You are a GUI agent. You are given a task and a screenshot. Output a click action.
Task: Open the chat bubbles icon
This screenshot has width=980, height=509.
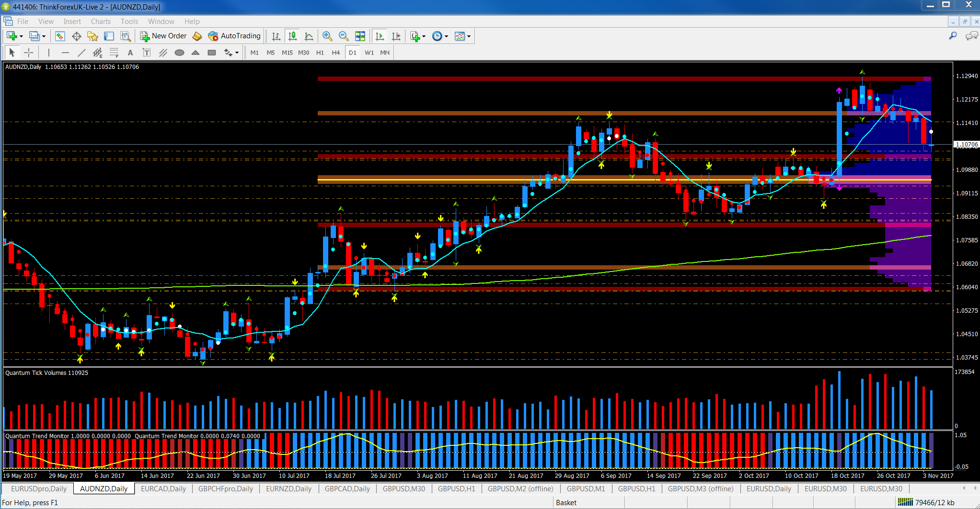point(971,36)
